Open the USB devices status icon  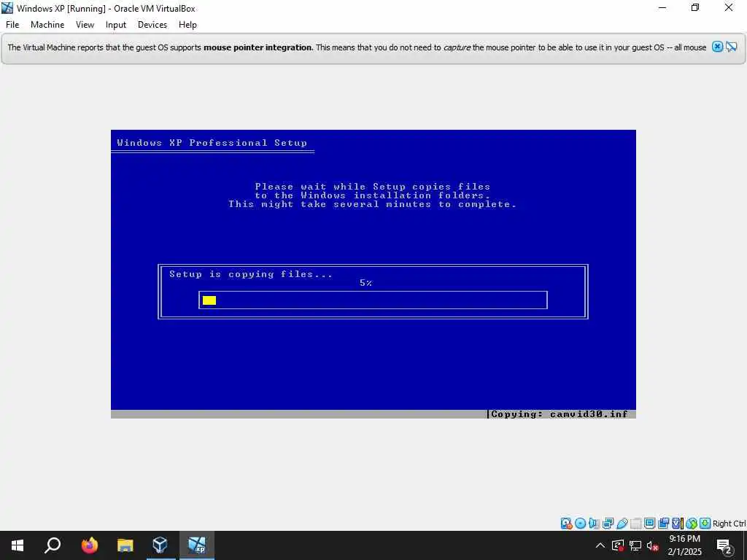622,524
